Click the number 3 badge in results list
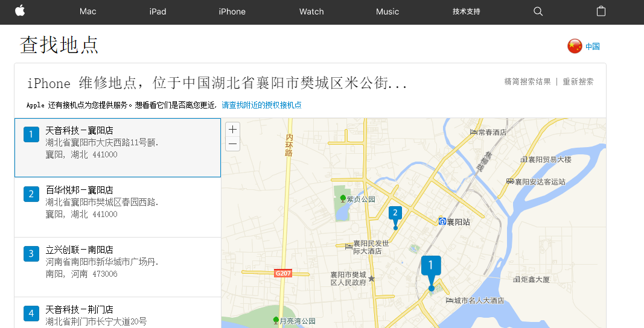 [31, 254]
